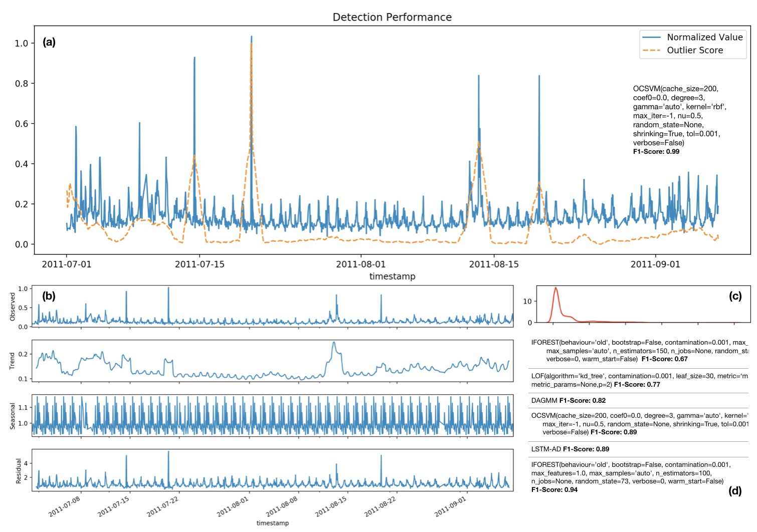
Task: Click the panel label (a)
Action: pos(49,42)
